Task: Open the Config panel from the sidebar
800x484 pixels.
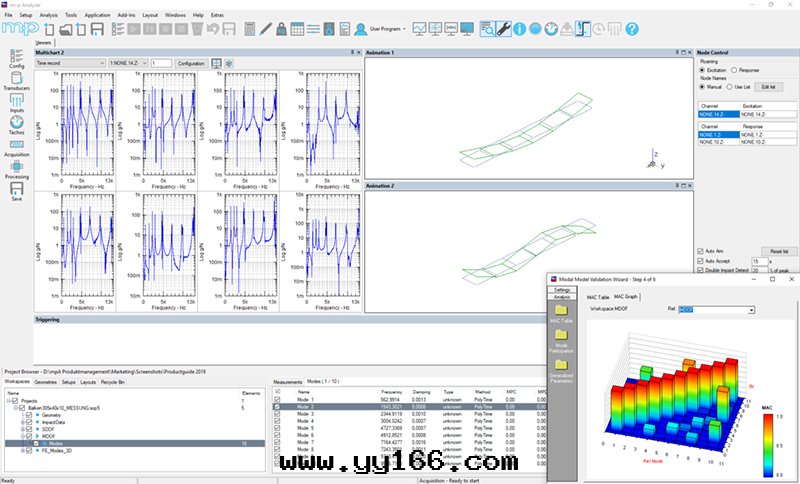Action: tap(16, 55)
